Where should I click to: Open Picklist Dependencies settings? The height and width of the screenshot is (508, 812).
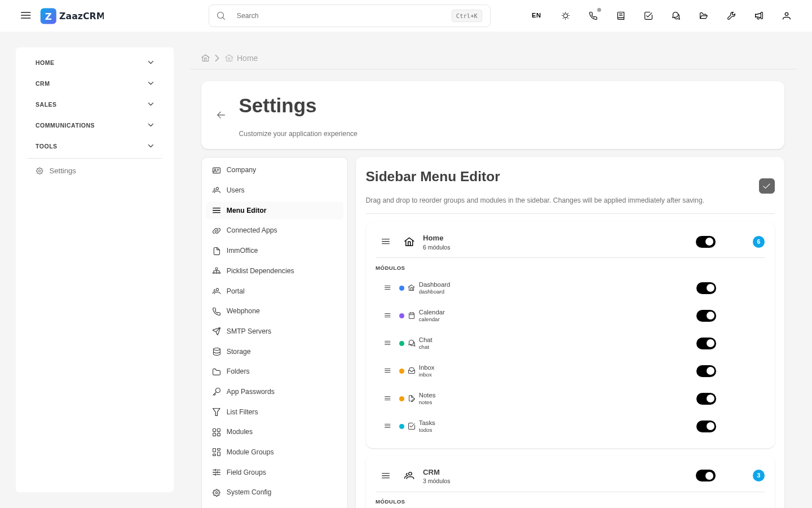click(x=275, y=271)
